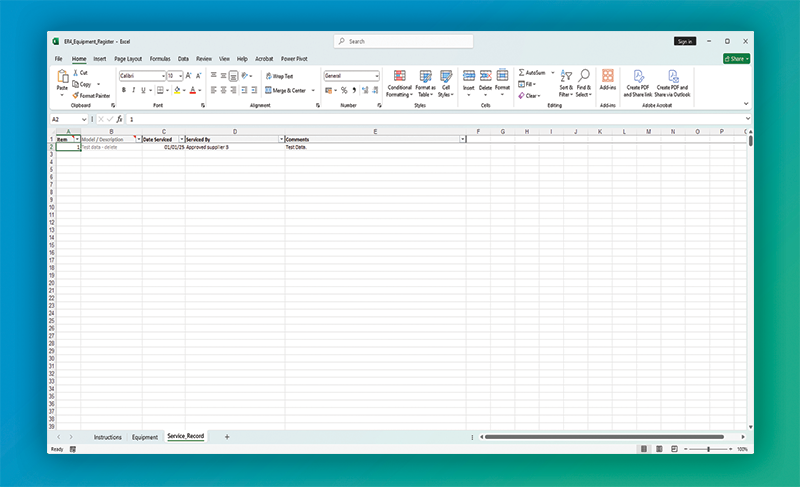The image size is (800, 487).
Task: Increase decimal places
Action: (x=365, y=90)
